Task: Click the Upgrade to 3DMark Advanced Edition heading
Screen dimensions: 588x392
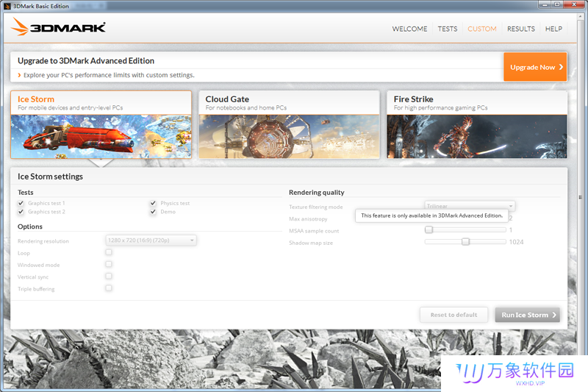Action: [x=86, y=61]
